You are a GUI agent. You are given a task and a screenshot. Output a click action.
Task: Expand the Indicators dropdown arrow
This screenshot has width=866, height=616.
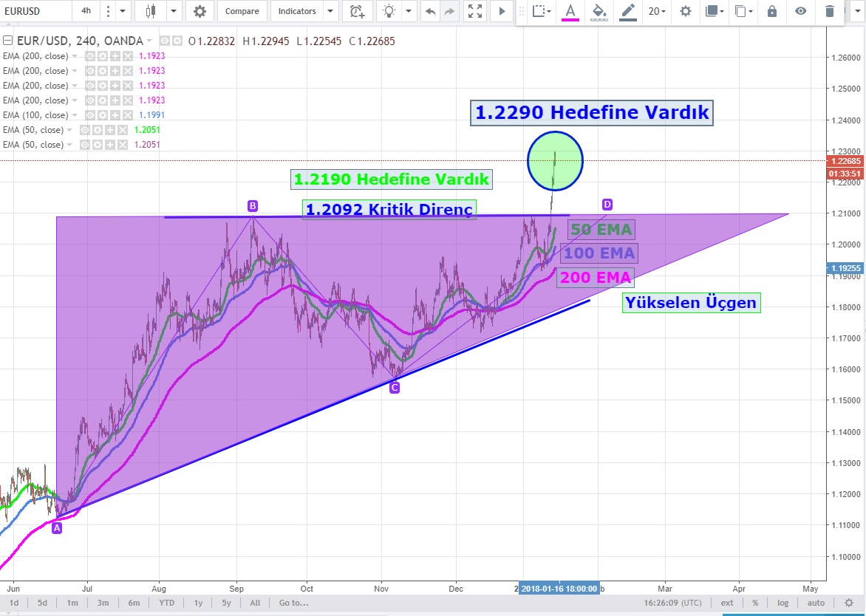[330, 11]
